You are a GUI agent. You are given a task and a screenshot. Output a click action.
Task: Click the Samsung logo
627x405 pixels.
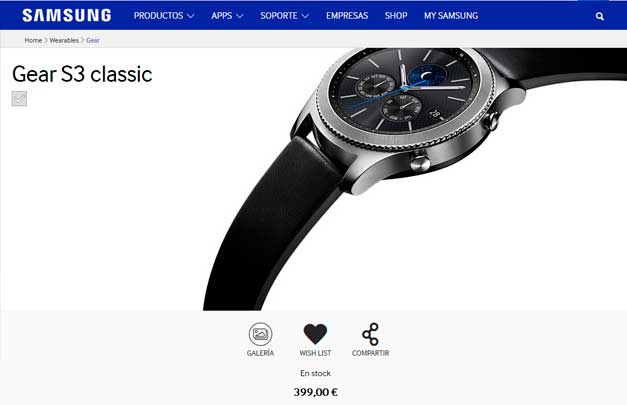[x=67, y=16]
